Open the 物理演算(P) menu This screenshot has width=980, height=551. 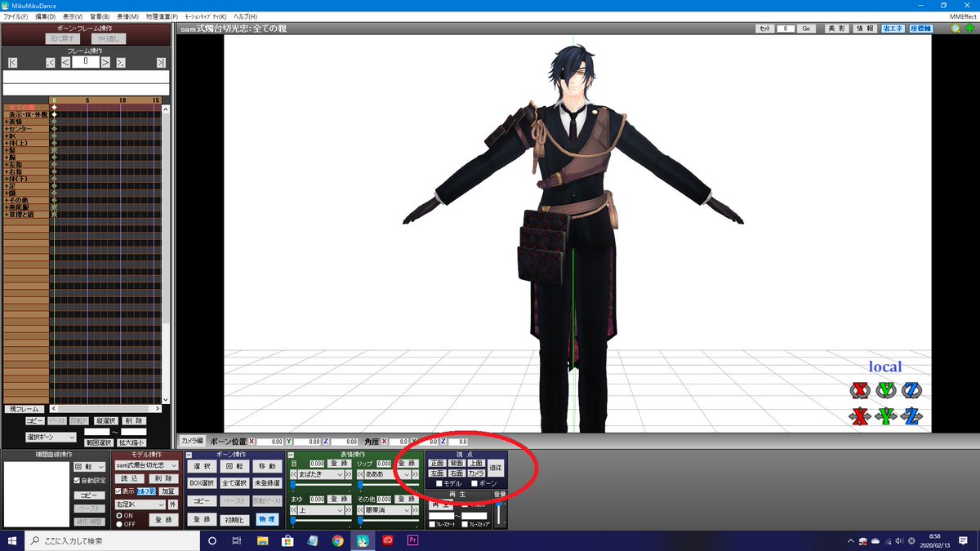pyautogui.click(x=162, y=16)
